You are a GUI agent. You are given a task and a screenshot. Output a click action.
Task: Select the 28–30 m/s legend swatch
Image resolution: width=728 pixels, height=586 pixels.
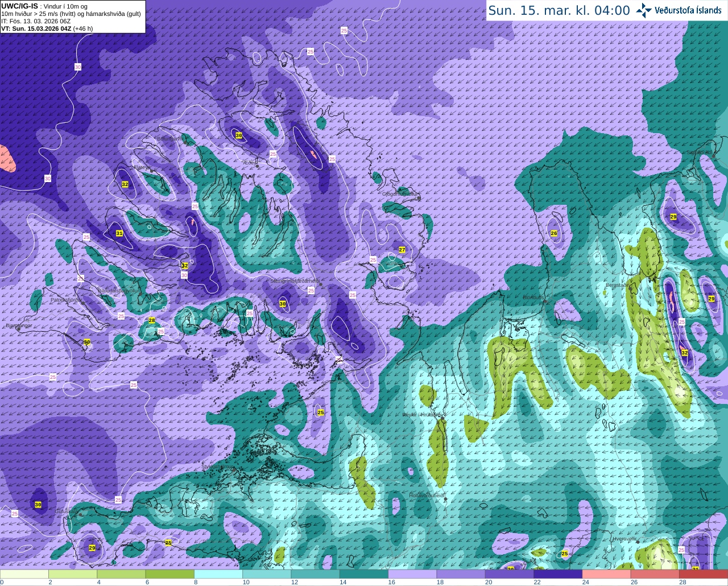pyautogui.click(x=704, y=573)
